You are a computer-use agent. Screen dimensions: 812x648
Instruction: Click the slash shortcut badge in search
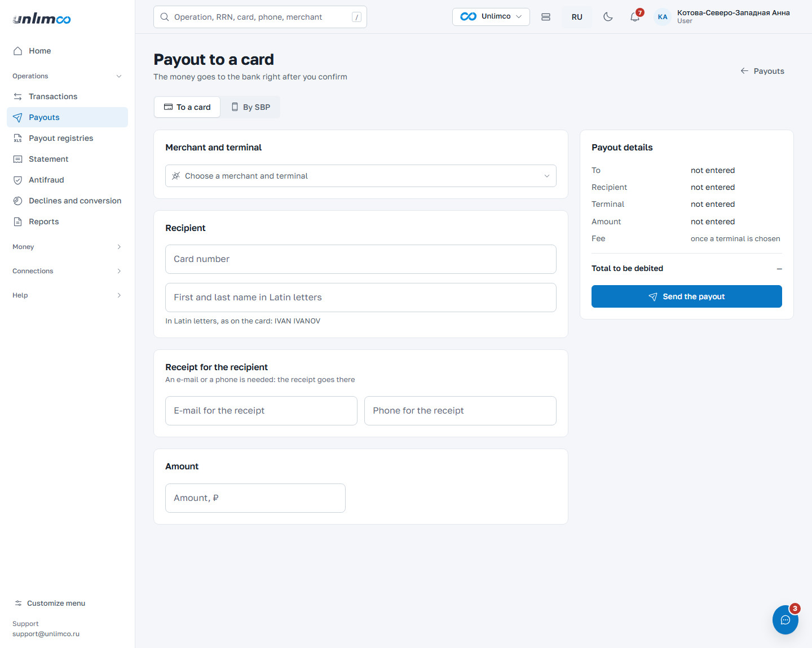[356, 17]
